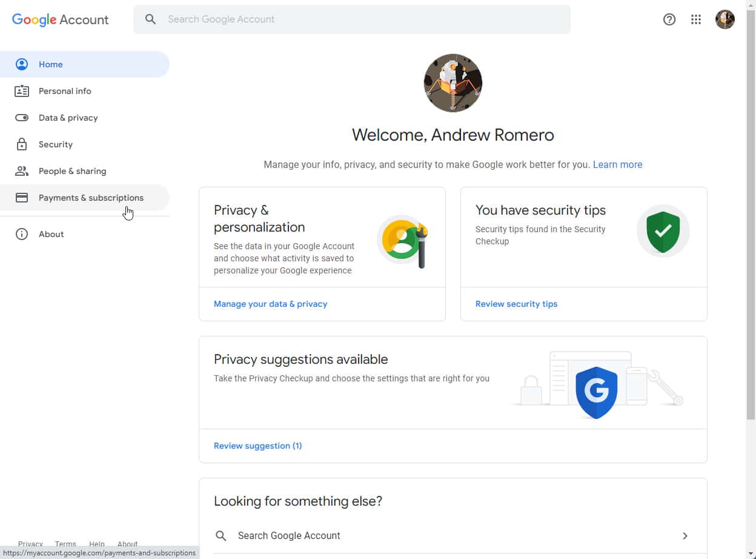Open People & sharing via its icon
This screenshot has width=756, height=559.
[22, 171]
